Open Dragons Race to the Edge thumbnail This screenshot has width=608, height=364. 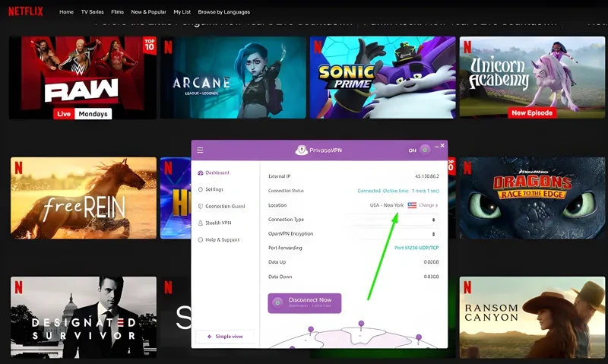(x=532, y=198)
